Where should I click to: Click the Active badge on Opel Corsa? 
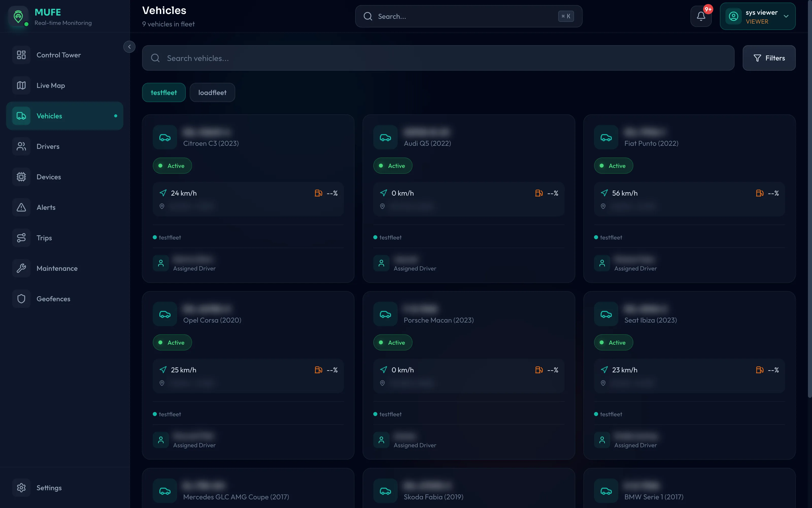tap(172, 342)
